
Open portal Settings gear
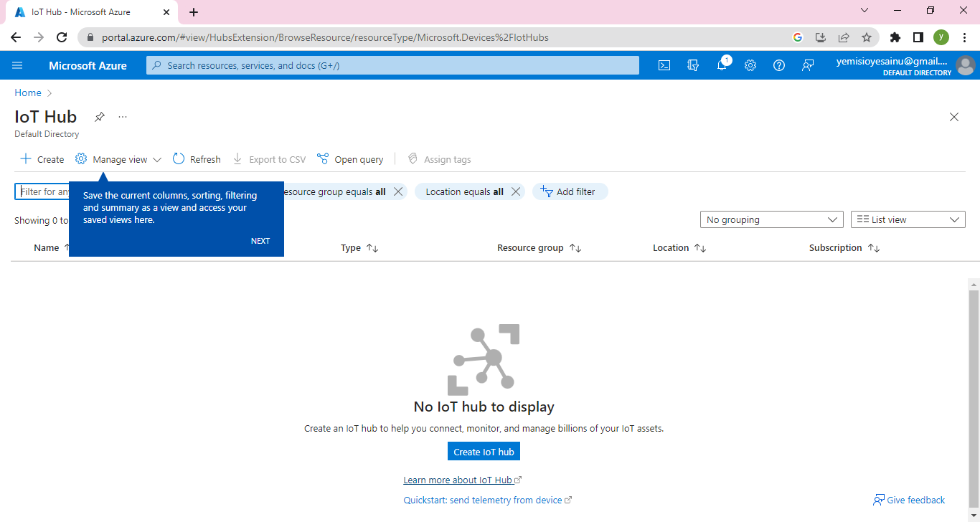(750, 65)
